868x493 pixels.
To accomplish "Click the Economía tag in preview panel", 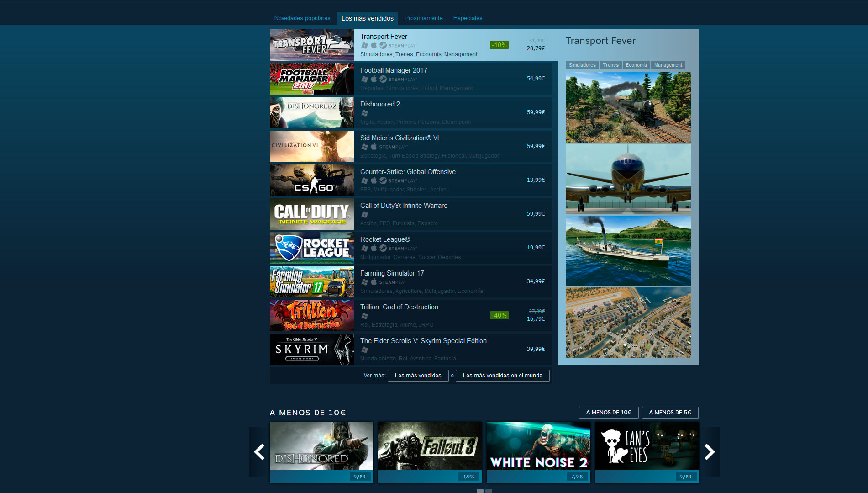I will (x=636, y=65).
